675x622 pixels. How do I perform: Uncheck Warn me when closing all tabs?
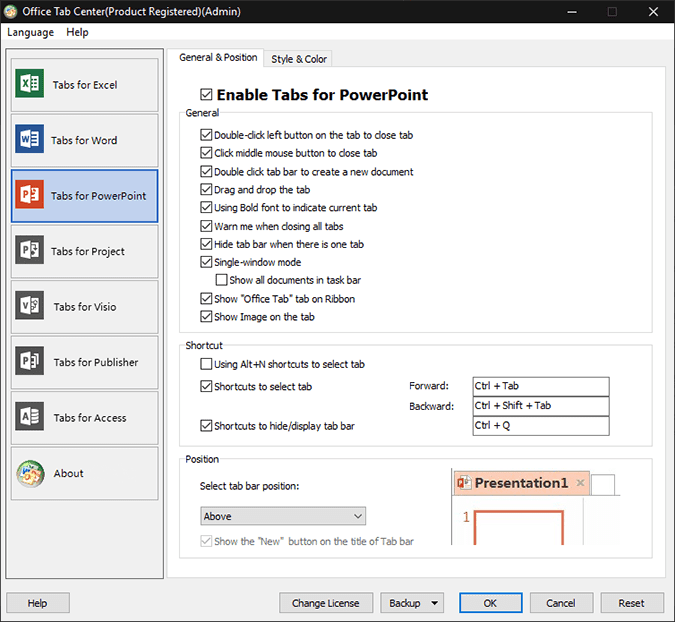click(x=206, y=226)
